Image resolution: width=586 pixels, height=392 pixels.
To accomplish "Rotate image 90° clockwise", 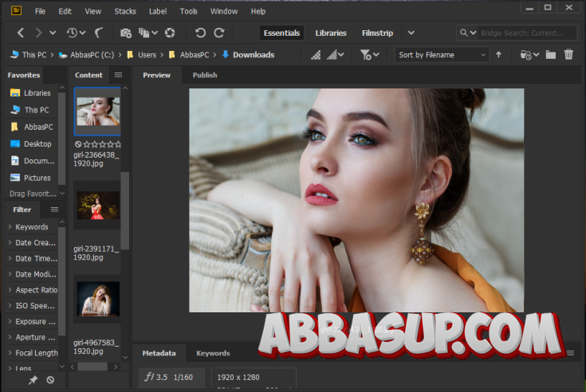I will pyautogui.click(x=219, y=33).
